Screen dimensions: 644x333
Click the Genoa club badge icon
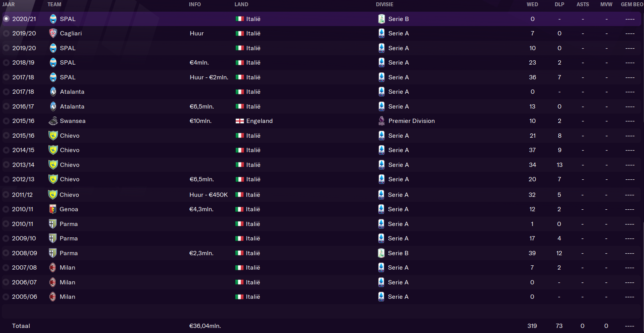click(53, 209)
